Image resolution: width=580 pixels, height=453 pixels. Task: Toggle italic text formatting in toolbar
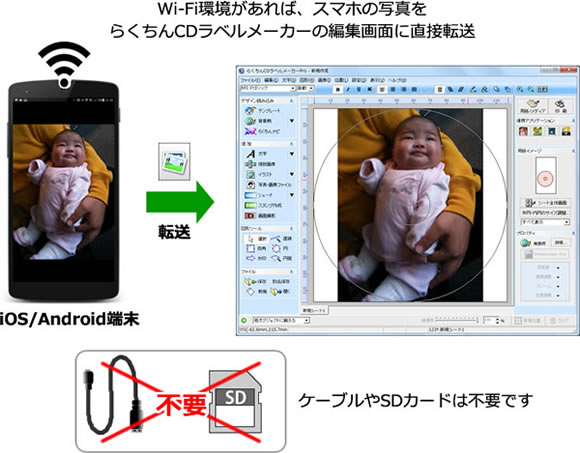tap(348, 89)
